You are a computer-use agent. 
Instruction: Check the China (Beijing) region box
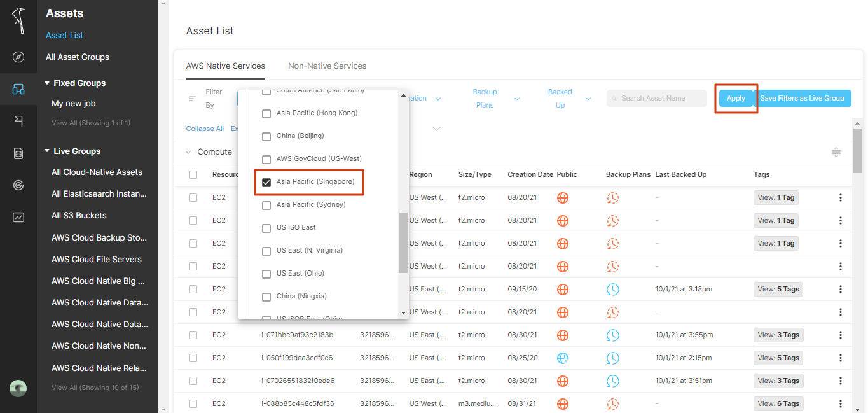[x=266, y=136]
